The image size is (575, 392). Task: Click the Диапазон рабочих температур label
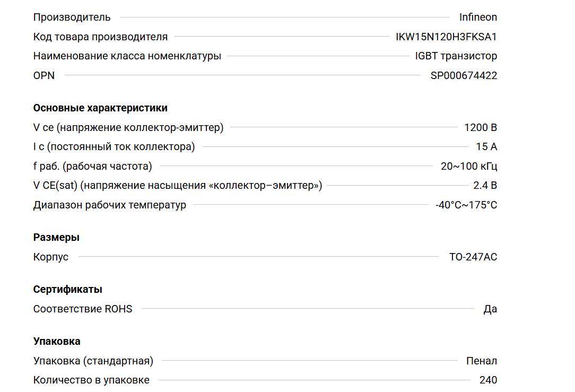coord(110,205)
